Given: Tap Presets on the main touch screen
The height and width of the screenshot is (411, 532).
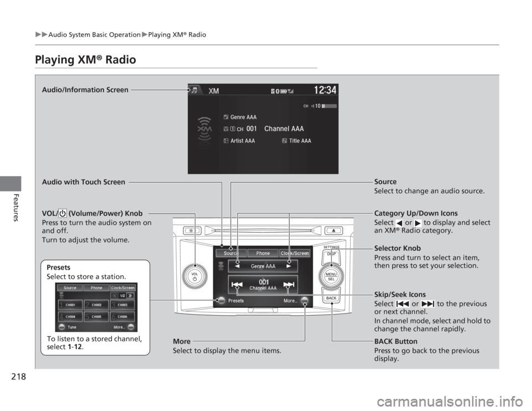Looking at the screenshot, I should (x=231, y=300).
